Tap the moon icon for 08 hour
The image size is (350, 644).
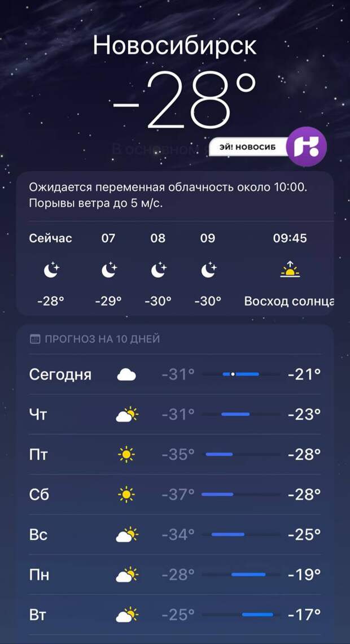[x=158, y=271]
